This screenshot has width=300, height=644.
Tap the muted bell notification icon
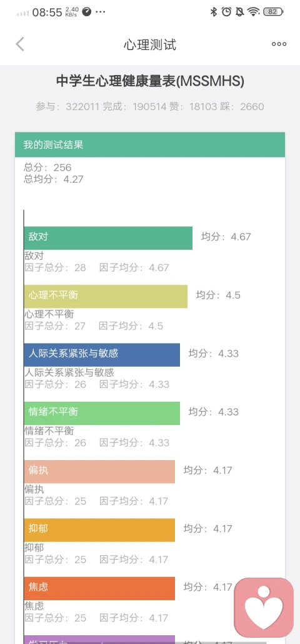[x=239, y=12]
